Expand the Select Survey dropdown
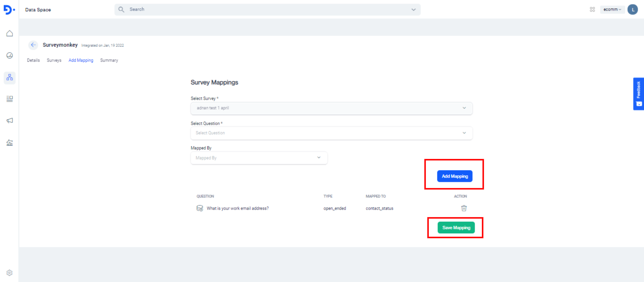Image resolution: width=644 pixels, height=282 pixels. click(331, 108)
